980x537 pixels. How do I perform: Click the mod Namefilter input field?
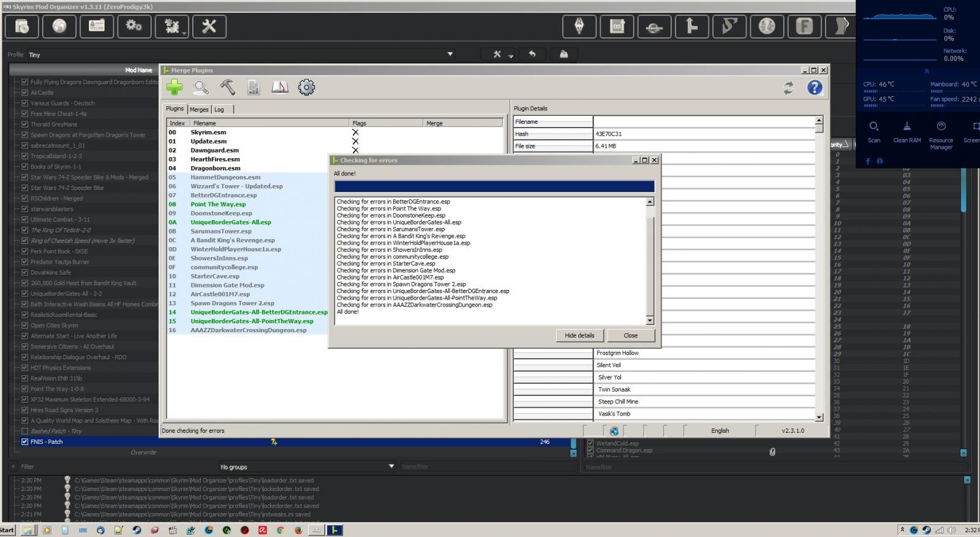point(488,467)
